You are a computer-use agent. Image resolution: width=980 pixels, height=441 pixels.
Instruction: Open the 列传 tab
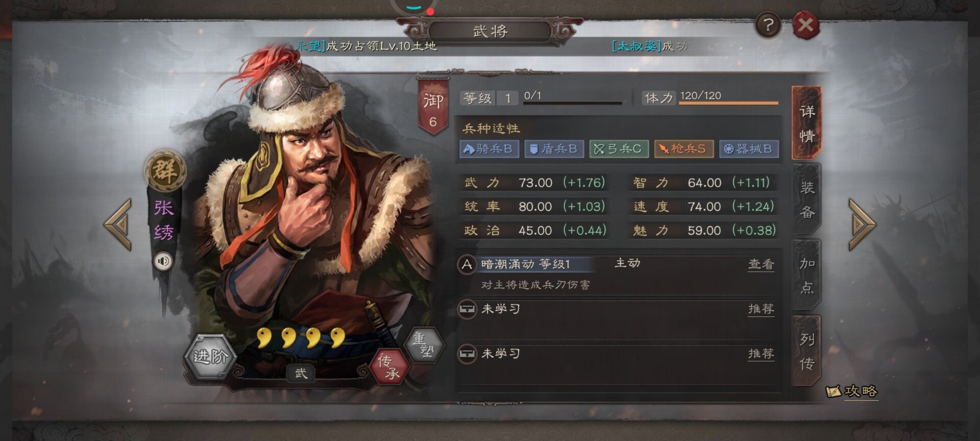click(x=806, y=351)
